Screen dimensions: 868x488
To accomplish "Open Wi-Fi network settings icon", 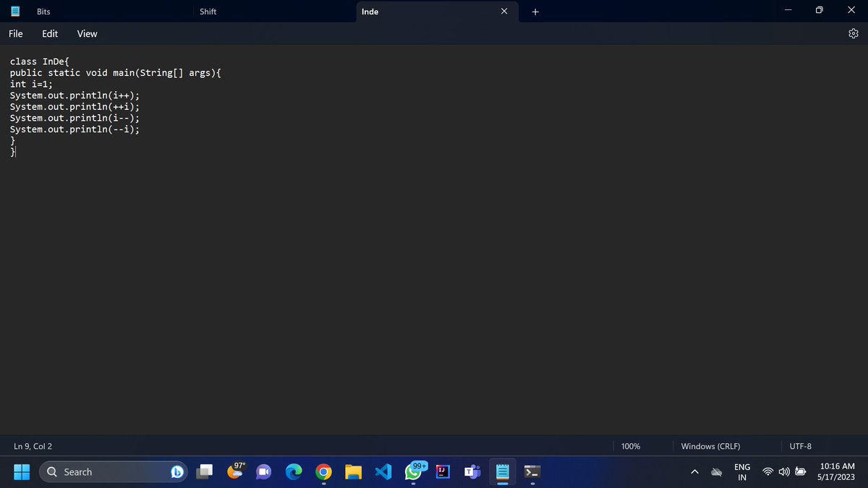I will pos(768,472).
